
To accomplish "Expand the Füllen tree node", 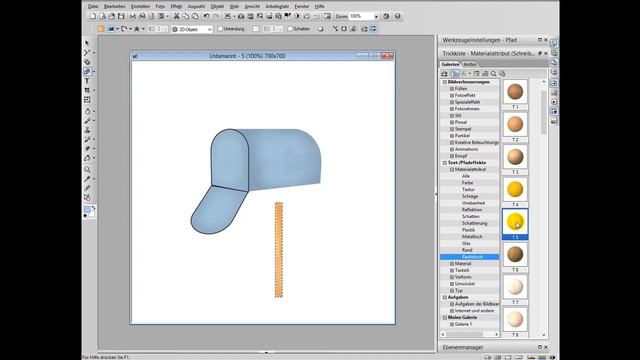I will click(x=452, y=89).
